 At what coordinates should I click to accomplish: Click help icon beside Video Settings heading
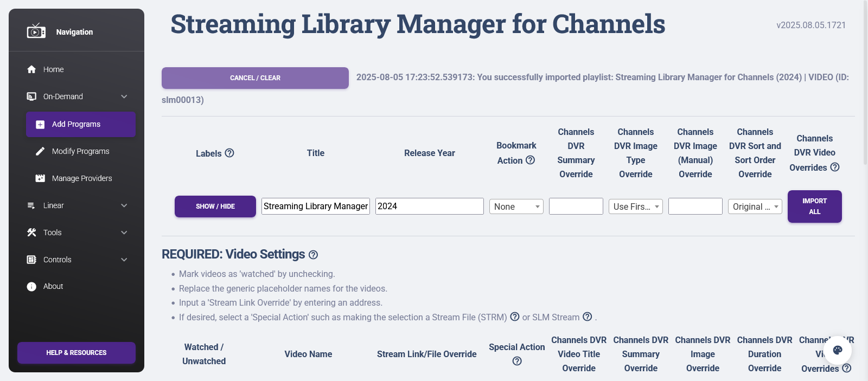[x=313, y=255]
